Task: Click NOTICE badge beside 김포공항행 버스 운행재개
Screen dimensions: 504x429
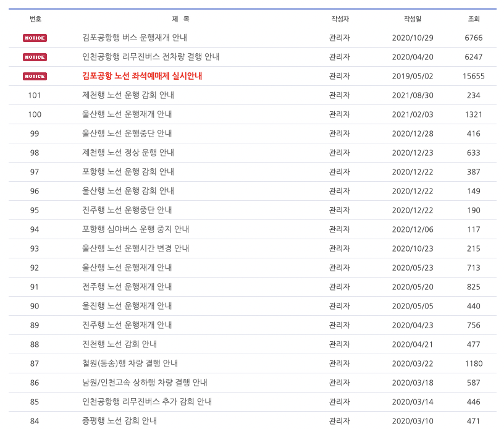Action: [35, 38]
